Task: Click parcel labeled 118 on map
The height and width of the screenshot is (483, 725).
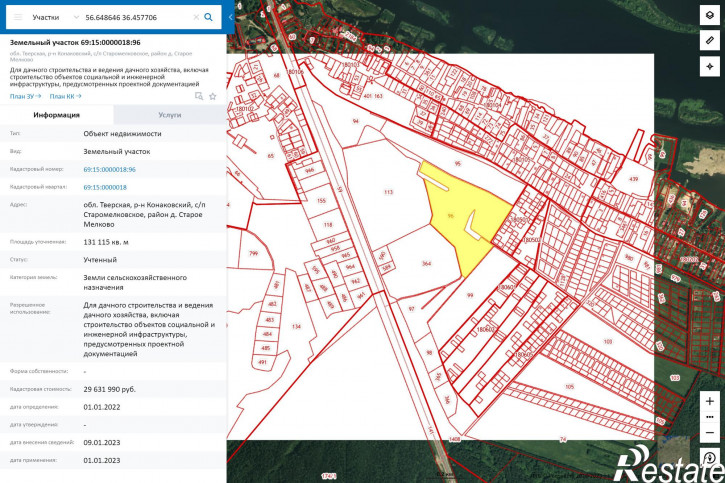Action: [x=328, y=225]
